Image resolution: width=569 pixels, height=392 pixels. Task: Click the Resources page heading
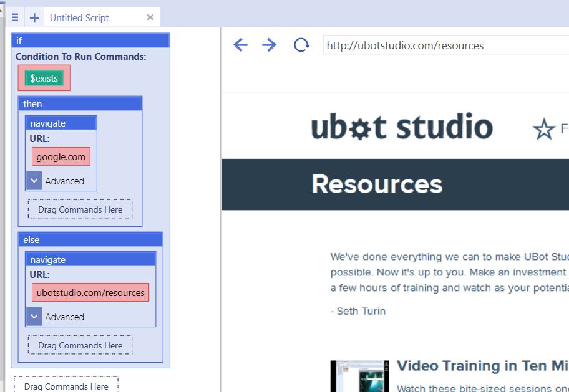(x=377, y=184)
